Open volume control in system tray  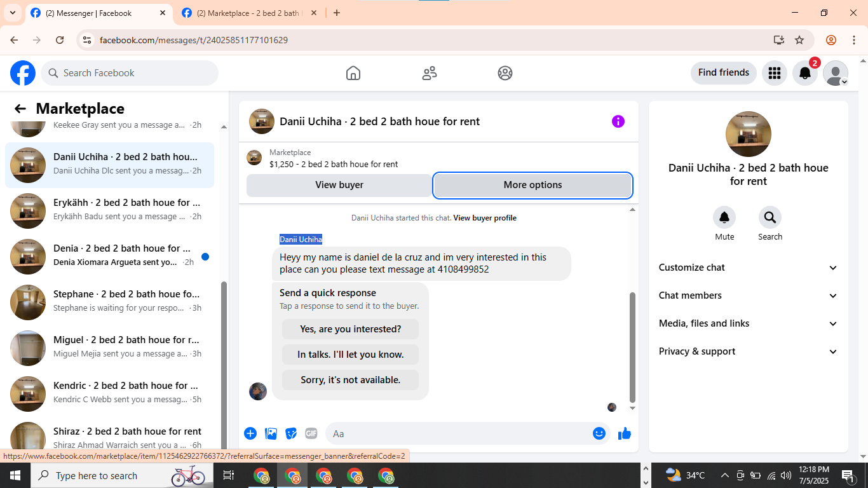click(x=786, y=475)
